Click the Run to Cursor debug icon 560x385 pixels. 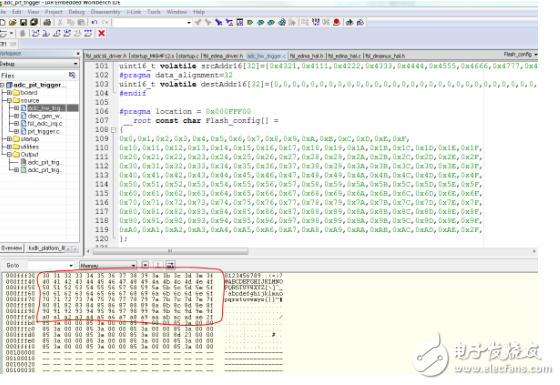[78, 34]
